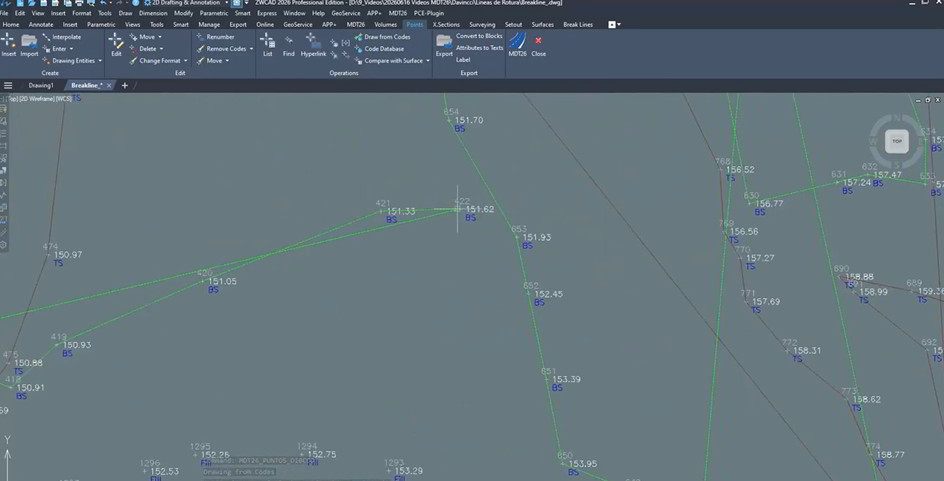This screenshot has width=944, height=481.
Task: Click point label 151.70 in drawing
Action: [469, 120]
